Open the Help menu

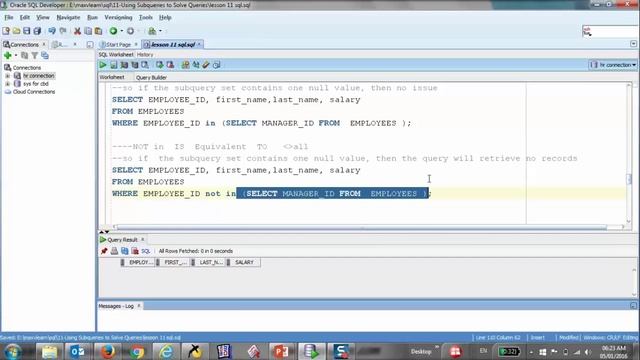pos(165,18)
